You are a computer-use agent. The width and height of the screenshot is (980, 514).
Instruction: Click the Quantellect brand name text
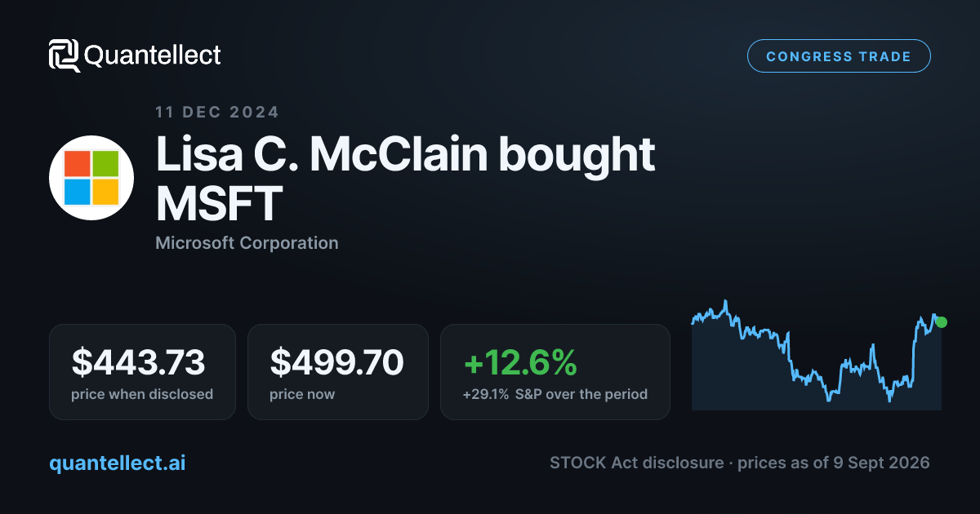[153, 55]
